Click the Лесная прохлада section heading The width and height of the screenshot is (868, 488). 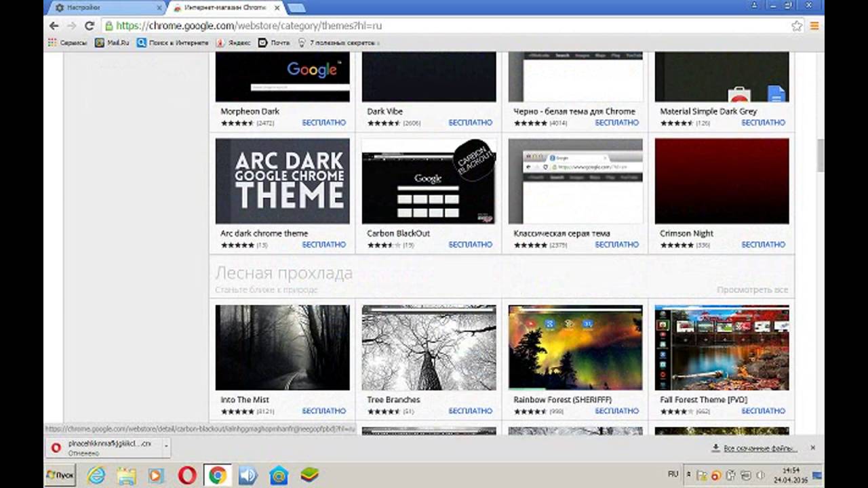point(283,273)
